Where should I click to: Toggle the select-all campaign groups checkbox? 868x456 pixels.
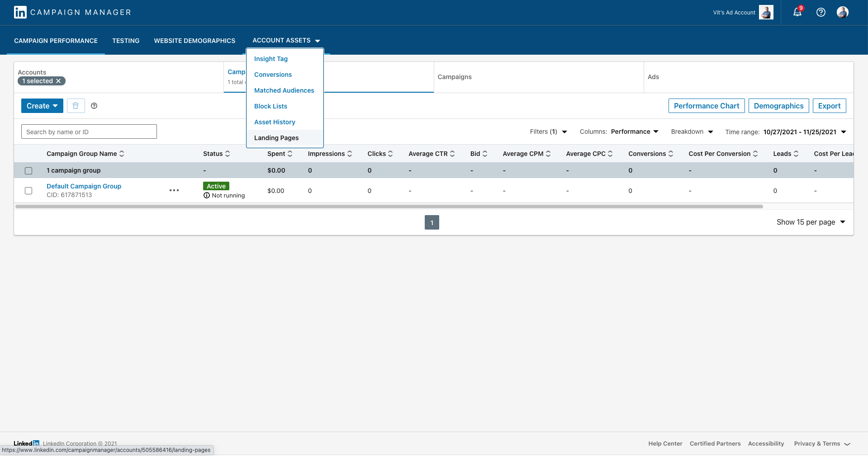click(x=28, y=171)
